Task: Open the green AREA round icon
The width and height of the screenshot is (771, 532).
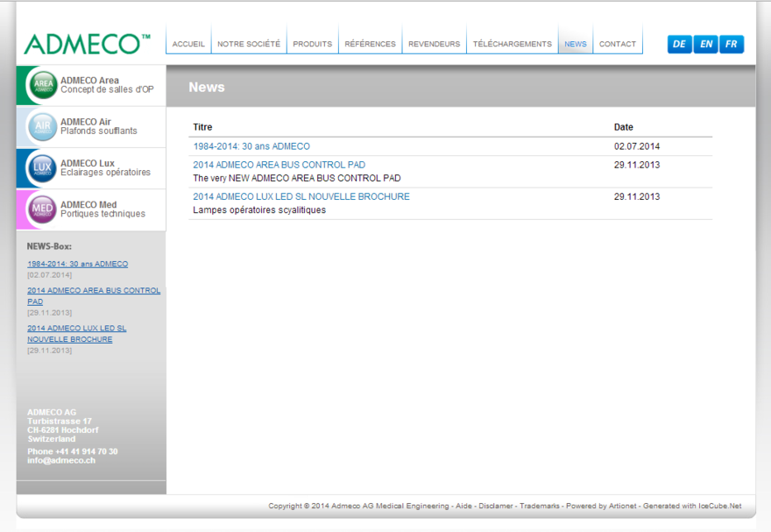Action: (43, 85)
